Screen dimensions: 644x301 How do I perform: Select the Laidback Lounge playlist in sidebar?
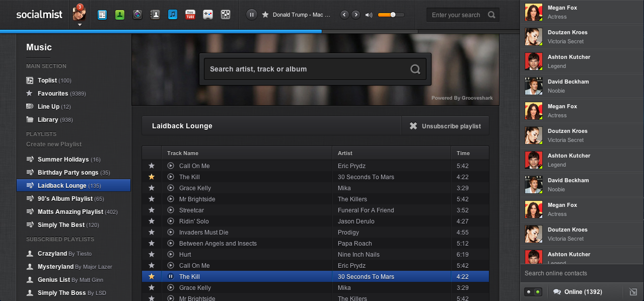tap(74, 186)
